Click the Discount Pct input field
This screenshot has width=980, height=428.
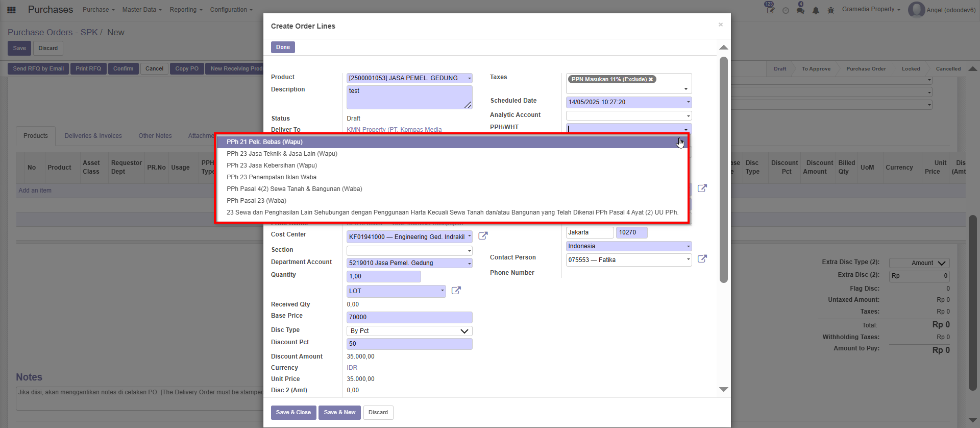(409, 344)
